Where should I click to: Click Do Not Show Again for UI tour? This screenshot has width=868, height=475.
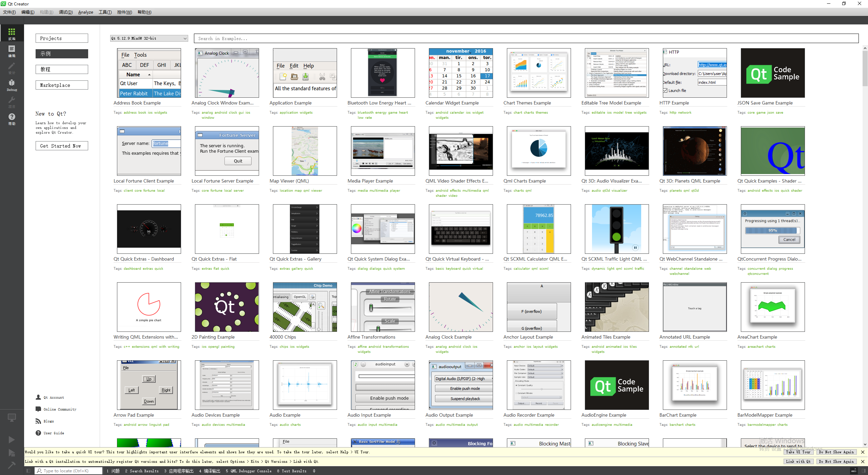[836, 452]
